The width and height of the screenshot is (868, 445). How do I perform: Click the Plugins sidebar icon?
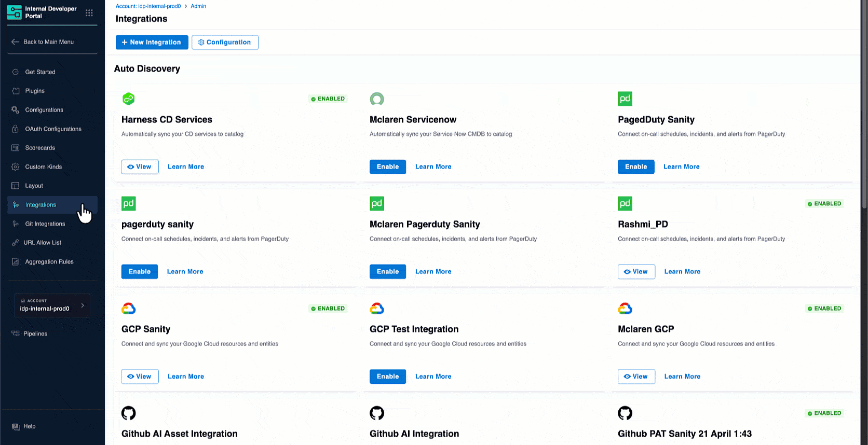coord(16,91)
